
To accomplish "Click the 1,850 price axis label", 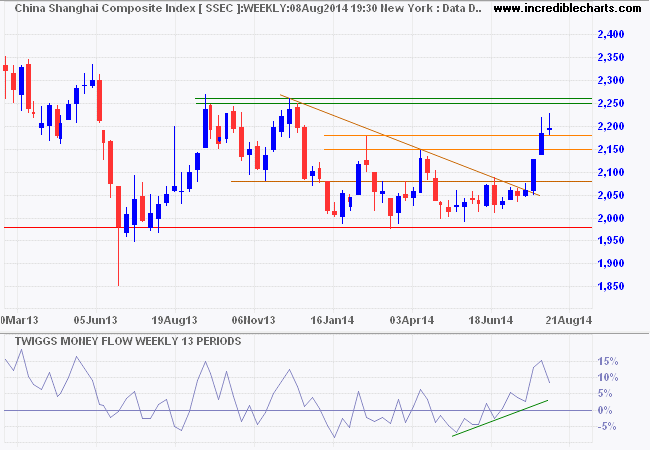I will pos(611,286).
